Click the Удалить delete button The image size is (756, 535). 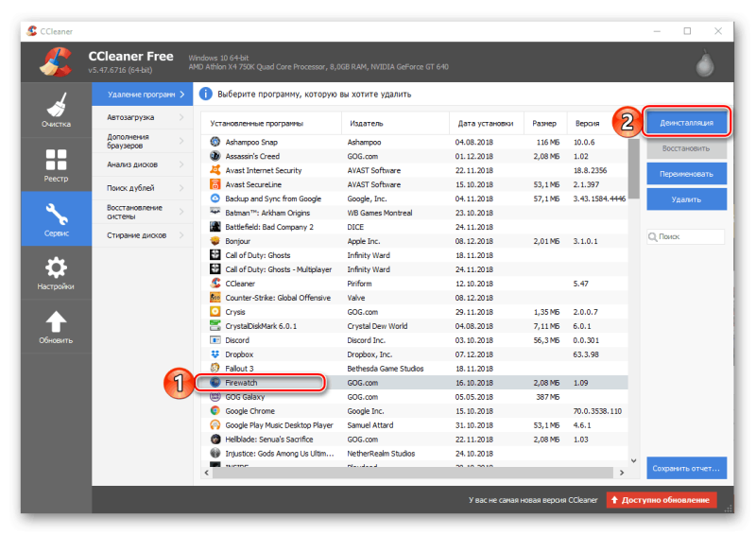tap(687, 199)
